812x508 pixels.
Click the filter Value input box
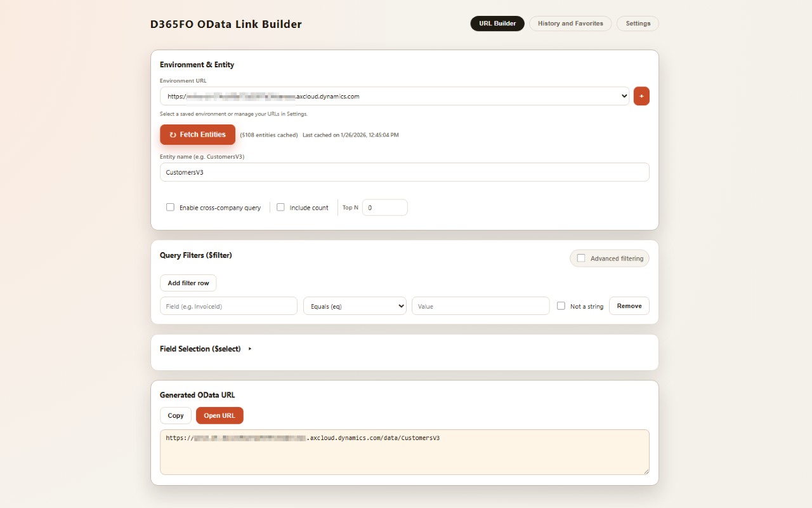point(480,306)
